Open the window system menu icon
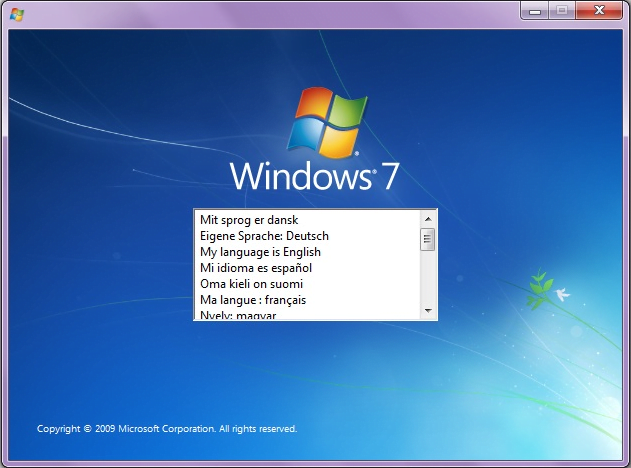Screen dimensions: 631x468 (x=16, y=14)
